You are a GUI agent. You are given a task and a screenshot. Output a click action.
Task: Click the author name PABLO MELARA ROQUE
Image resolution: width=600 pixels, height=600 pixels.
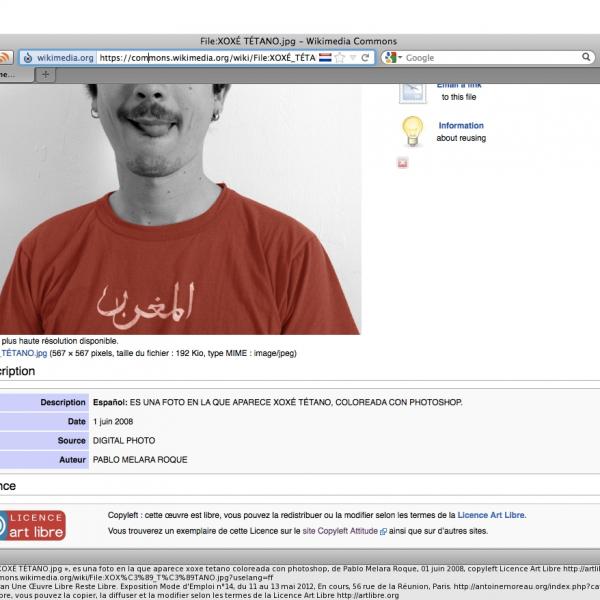pyautogui.click(x=140, y=460)
